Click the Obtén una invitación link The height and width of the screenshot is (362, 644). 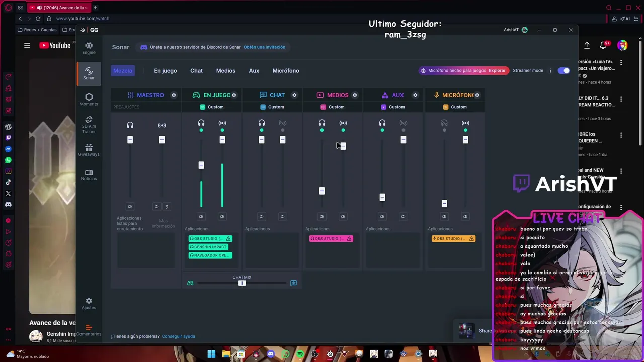(x=264, y=47)
